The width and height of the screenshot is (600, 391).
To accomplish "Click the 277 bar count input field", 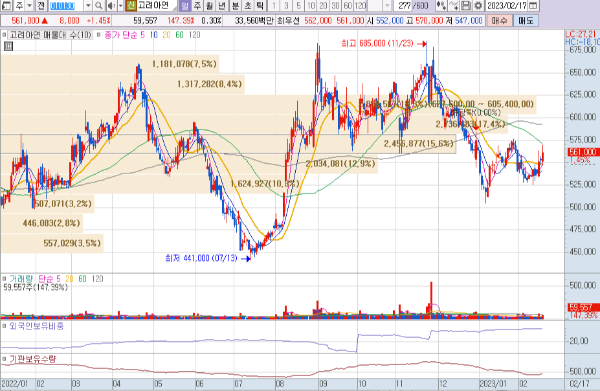I will point(404,6).
